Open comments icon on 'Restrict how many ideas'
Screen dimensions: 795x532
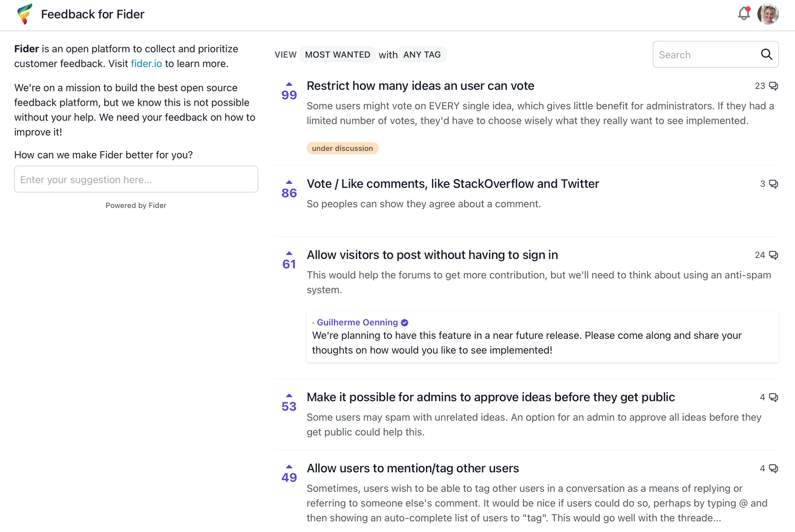pos(774,86)
